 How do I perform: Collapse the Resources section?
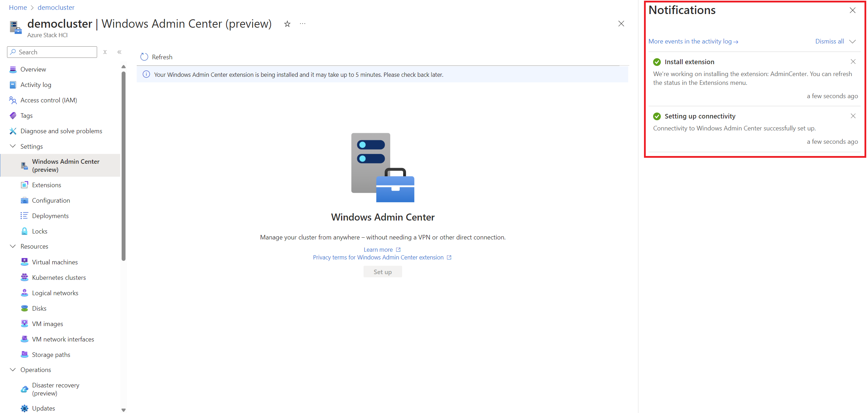coord(13,246)
